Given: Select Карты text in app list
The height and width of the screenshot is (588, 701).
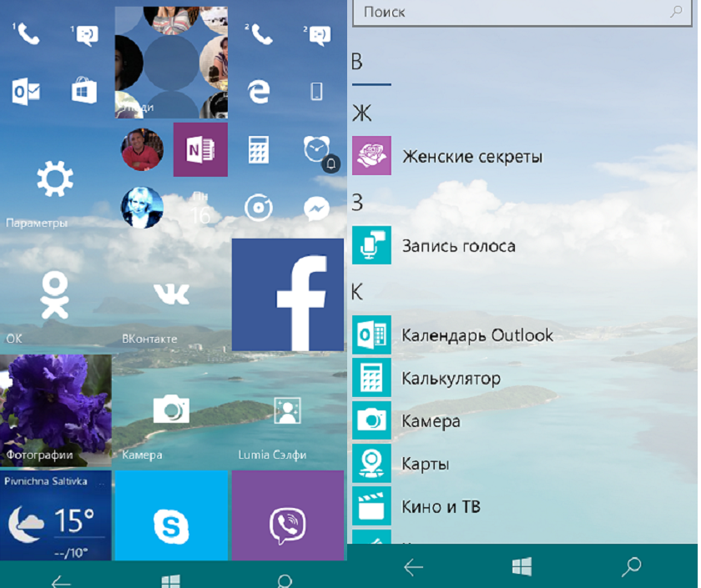Looking at the screenshot, I should tap(425, 464).
